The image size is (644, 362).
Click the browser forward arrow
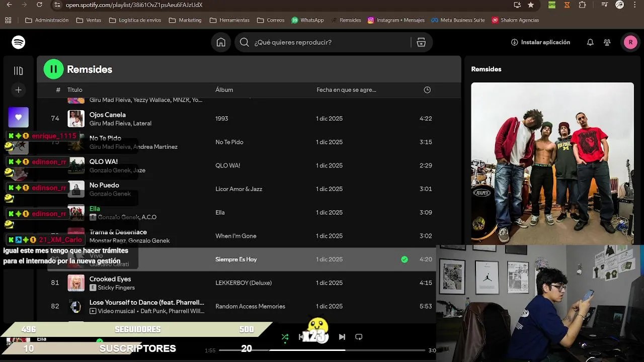(24, 5)
